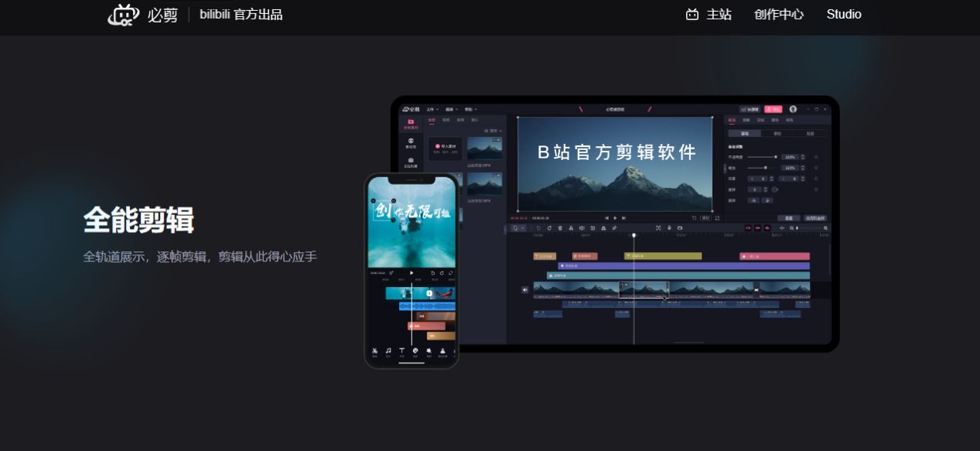Open the 素材库 sidebar icon
The width and height of the screenshot is (980, 451).
[x=411, y=143]
